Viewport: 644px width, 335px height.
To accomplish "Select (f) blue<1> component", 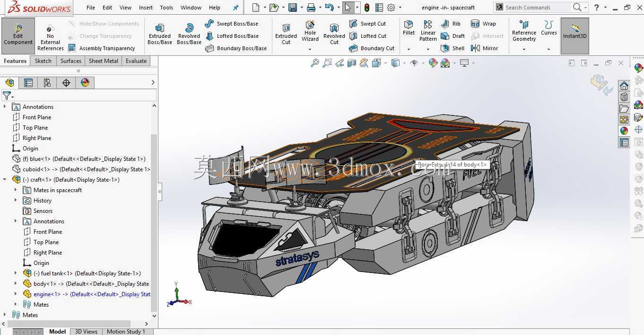I will 78,159.
